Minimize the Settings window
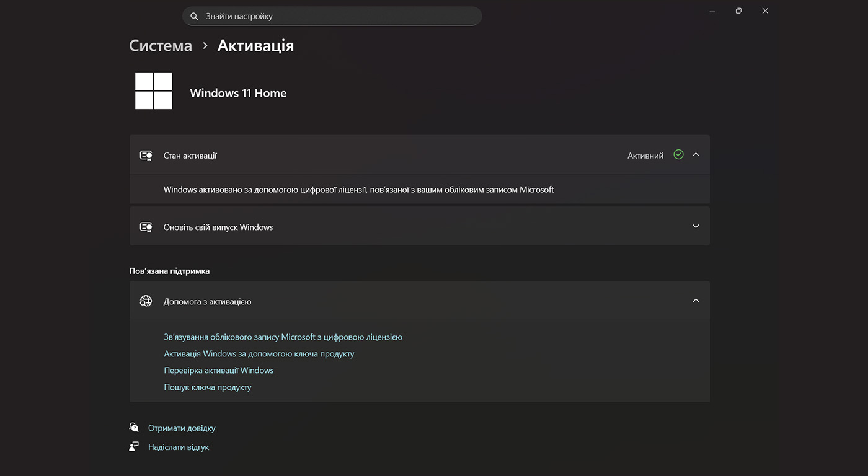This screenshot has width=868, height=476. pyautogui.click(x=713, y=11)
